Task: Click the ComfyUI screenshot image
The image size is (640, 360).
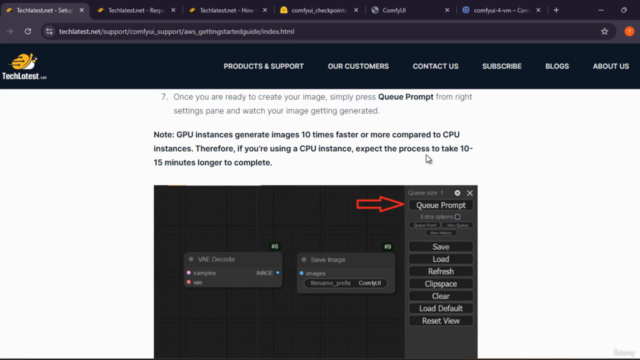Action: pos(316,272)
